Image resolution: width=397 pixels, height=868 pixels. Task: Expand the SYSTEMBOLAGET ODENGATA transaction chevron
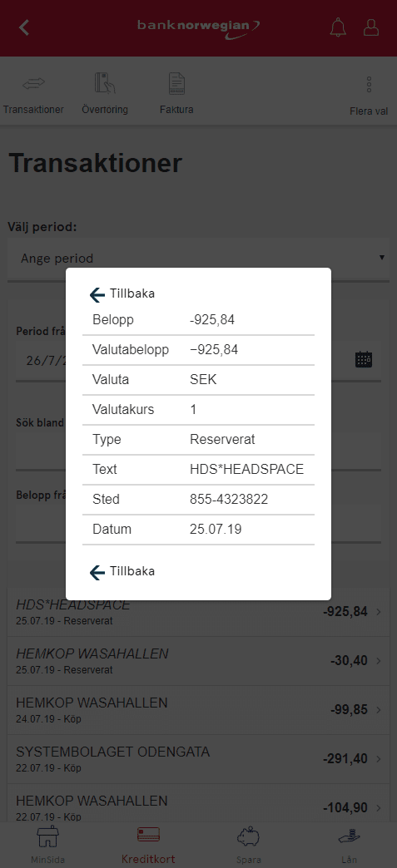pos(379,759)
